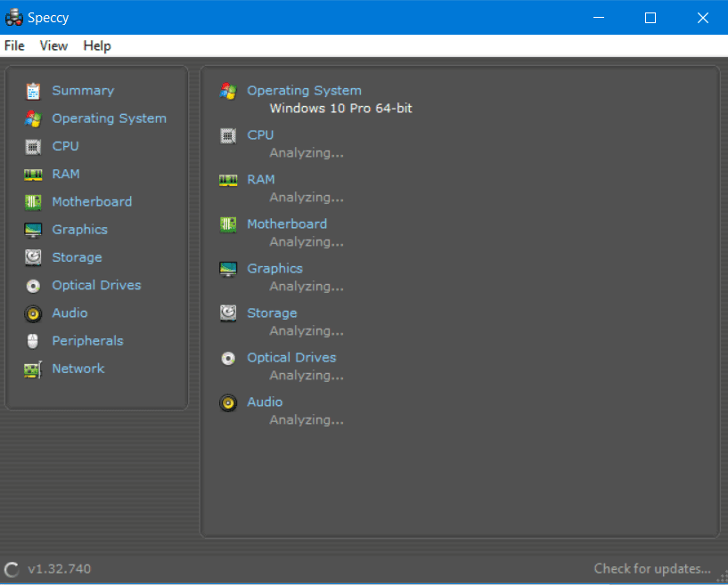Click the Audio speaker icon in sidebar
Screen dimensions: 728x585
coord(33,313)
